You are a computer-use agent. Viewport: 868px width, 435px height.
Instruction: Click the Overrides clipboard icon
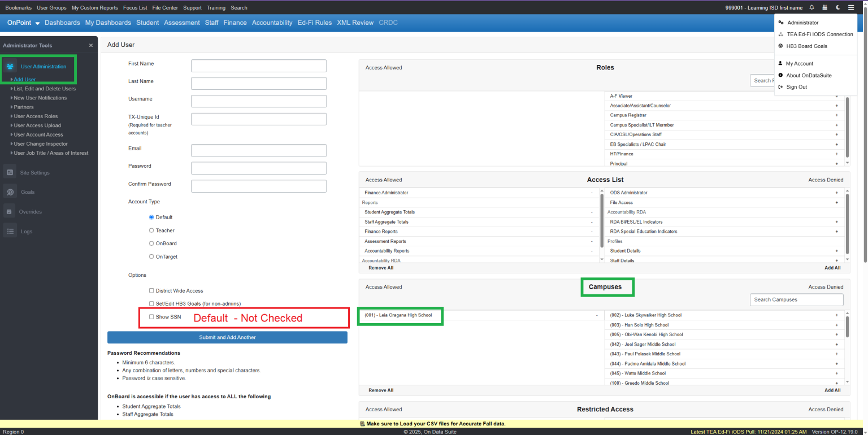click(x=9, y=211)
